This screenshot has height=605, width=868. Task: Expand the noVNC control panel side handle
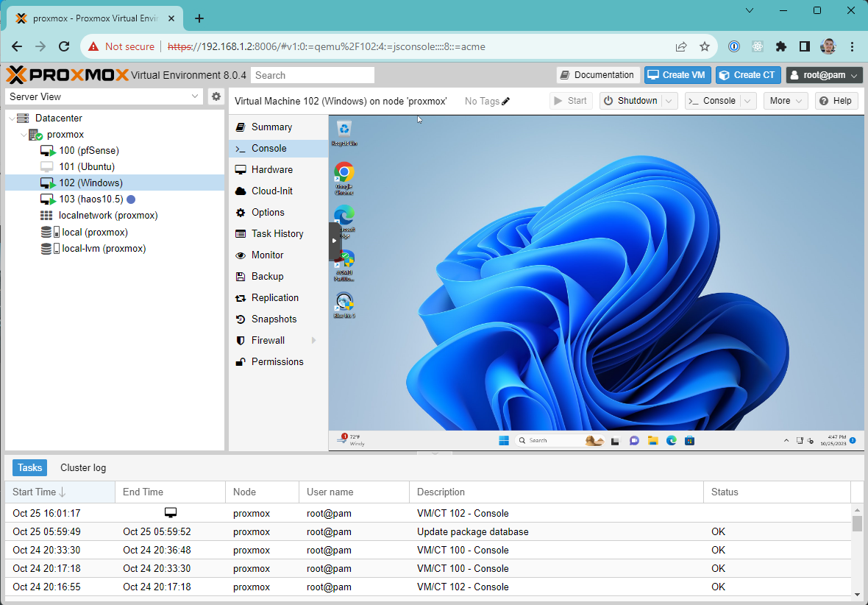coord(335,241)
